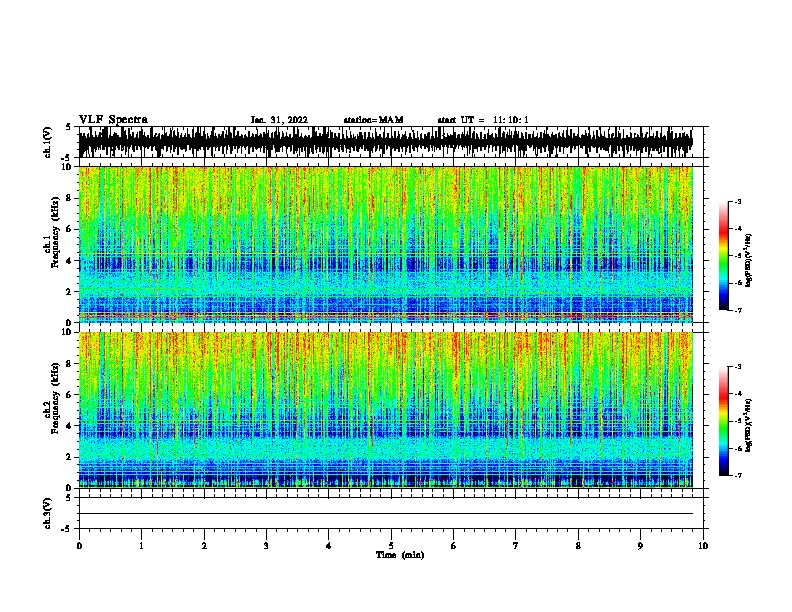The height and width of the screenshot is (612, 792).
Task: Click the ch.1 "Frequency (kHz)" axis label
Action: point(55,233)
